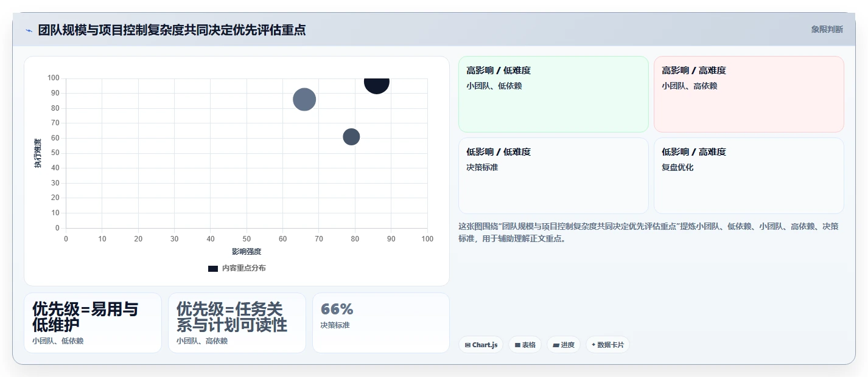Image resolution: width=868 pixels, height=377 pixels.
Task: Click the 优先级=易用与低维护 card
Action: 93,323
